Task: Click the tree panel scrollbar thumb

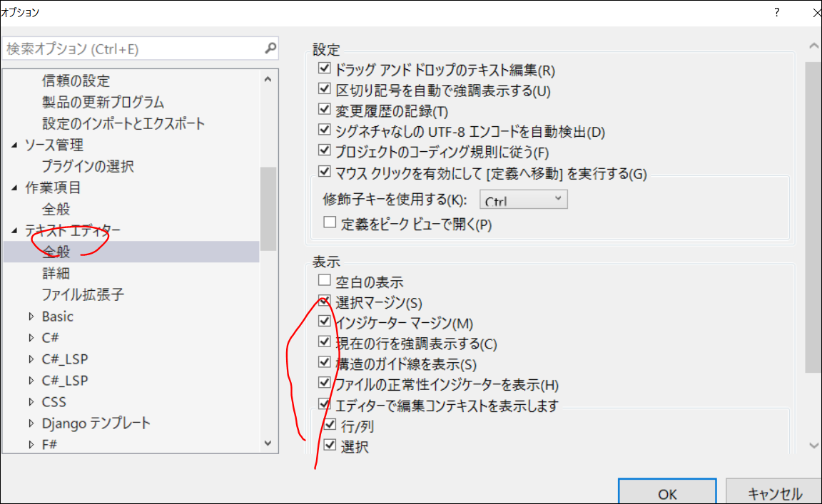Action: tap(268, 209)
